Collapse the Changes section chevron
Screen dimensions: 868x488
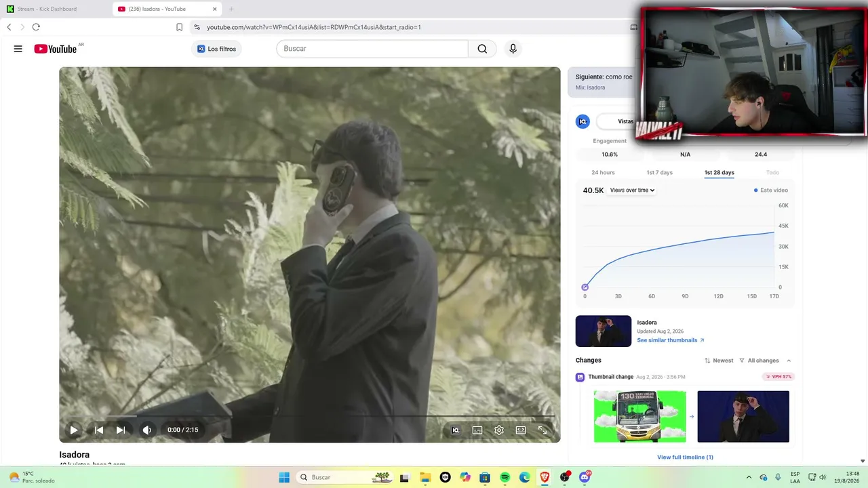tap(789, 361)
